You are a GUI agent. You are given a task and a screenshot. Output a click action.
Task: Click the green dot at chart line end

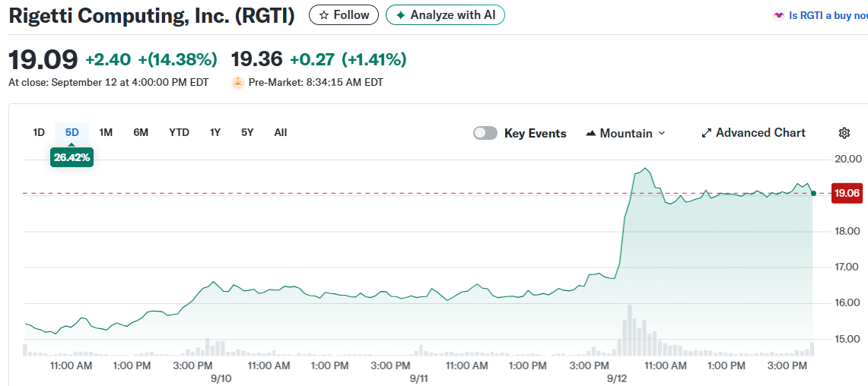click(x=812, y=193)
